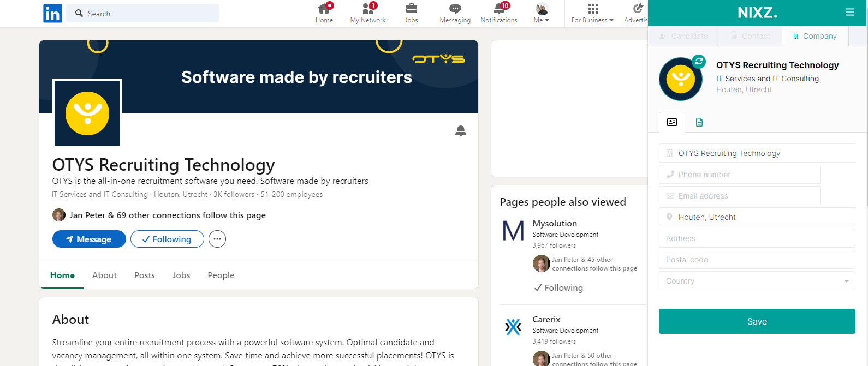Select the Contact tab in NIXZ
Viewport: 868px width, 366px height.
751,36
